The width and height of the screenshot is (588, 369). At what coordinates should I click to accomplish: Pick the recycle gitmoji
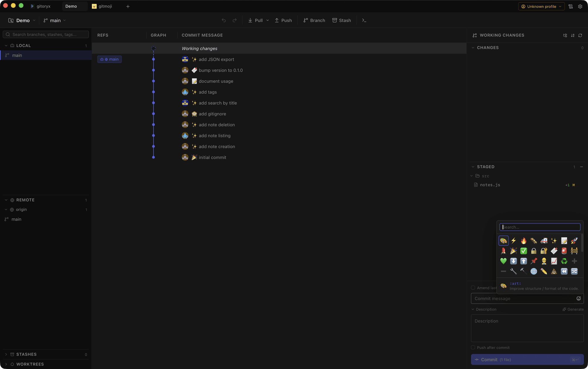[x=564, y=261]
